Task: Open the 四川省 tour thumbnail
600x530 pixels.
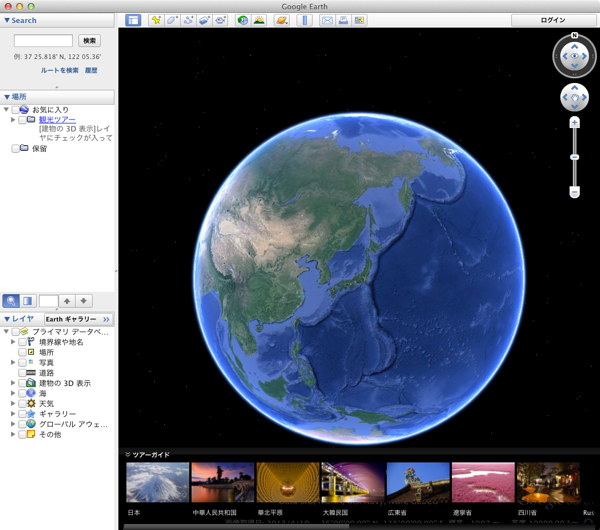Action: click(x=548, y=482)
